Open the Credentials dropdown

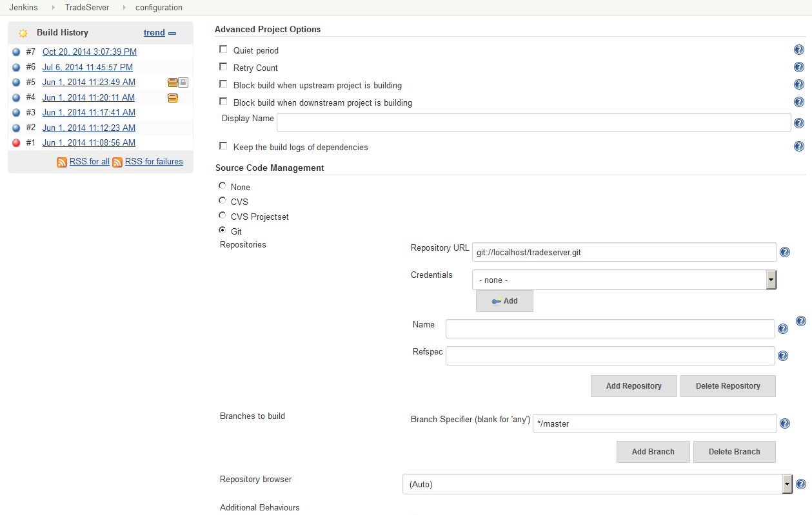tap(624, 280)
